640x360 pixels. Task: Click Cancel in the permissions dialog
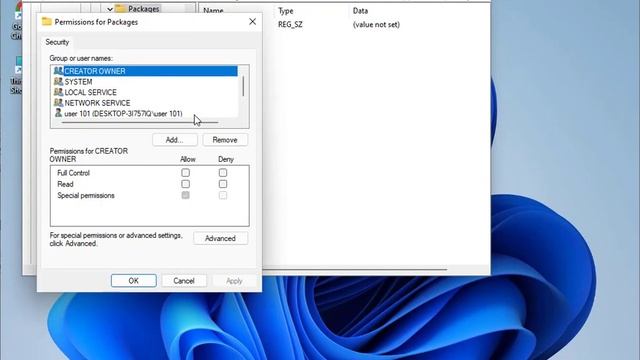[184, 281]
